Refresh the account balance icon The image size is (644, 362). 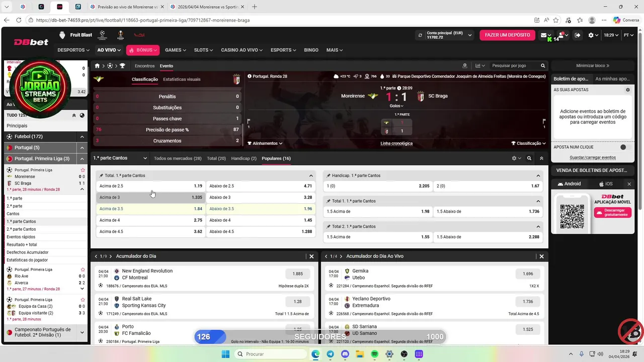pyautogui.click(x=420, y=35)
